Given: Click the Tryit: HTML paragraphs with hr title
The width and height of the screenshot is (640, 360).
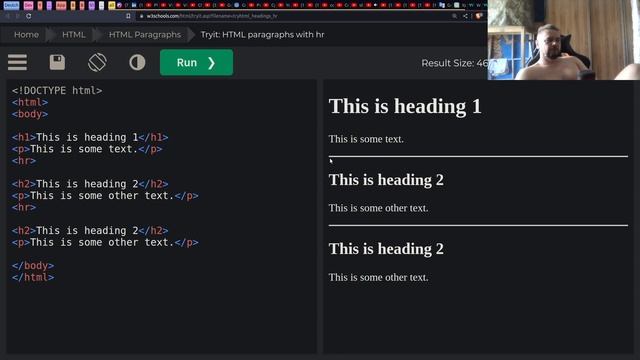Looking at the screenshot, I should 262,35.
